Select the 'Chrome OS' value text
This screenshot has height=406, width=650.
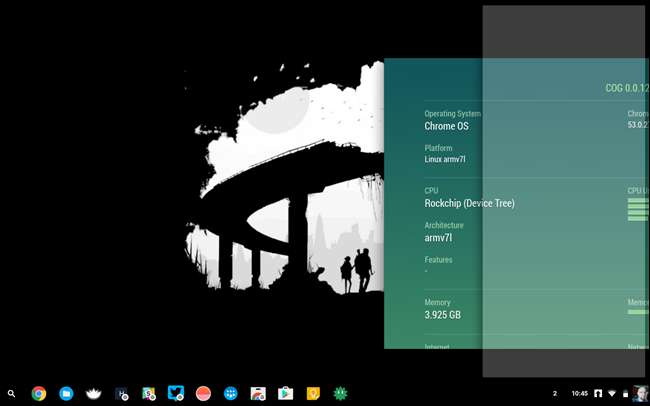pos(446,126)
